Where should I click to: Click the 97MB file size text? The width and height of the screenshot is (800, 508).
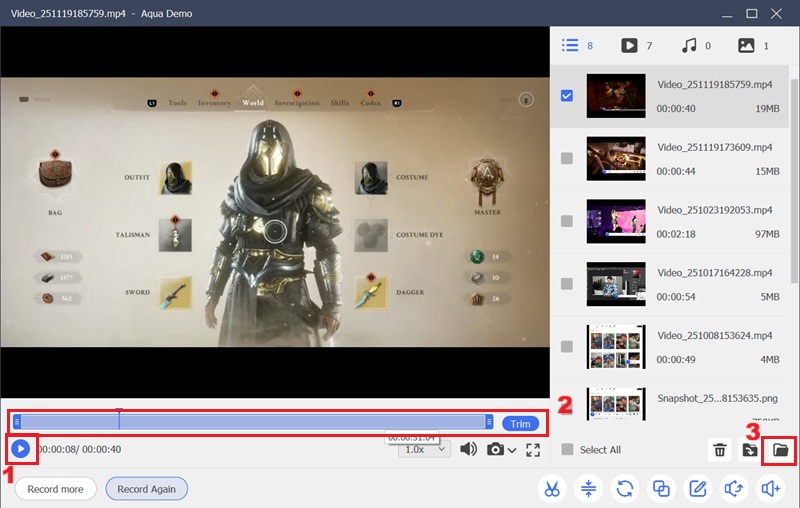(767, 234)
